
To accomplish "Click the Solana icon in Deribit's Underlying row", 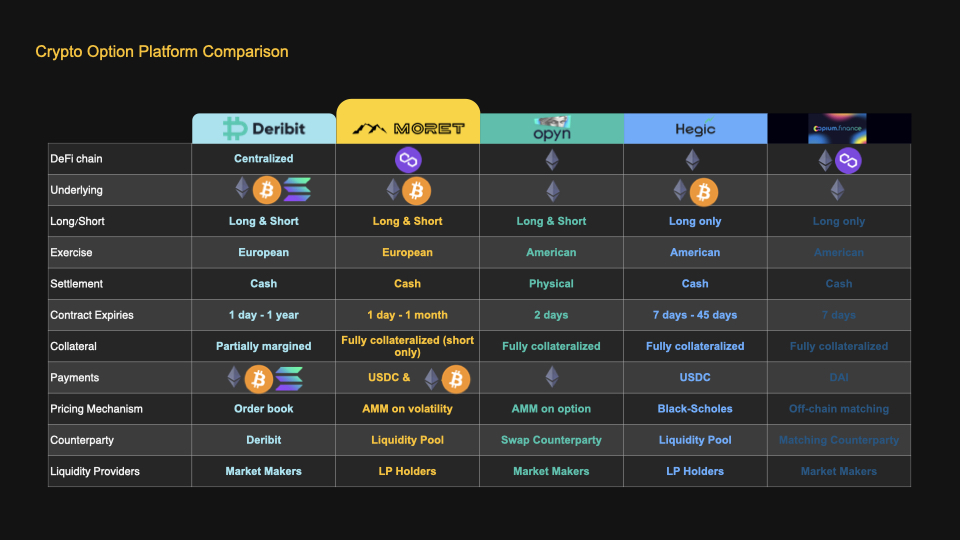I will [298, 190].
